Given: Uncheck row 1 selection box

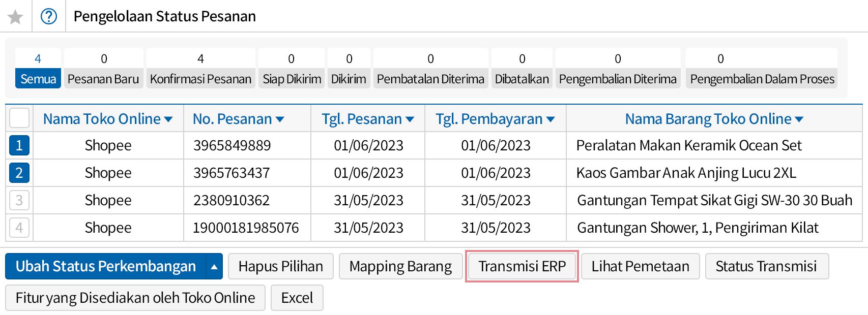Looking at the screenshot, I should click(19, 146).
